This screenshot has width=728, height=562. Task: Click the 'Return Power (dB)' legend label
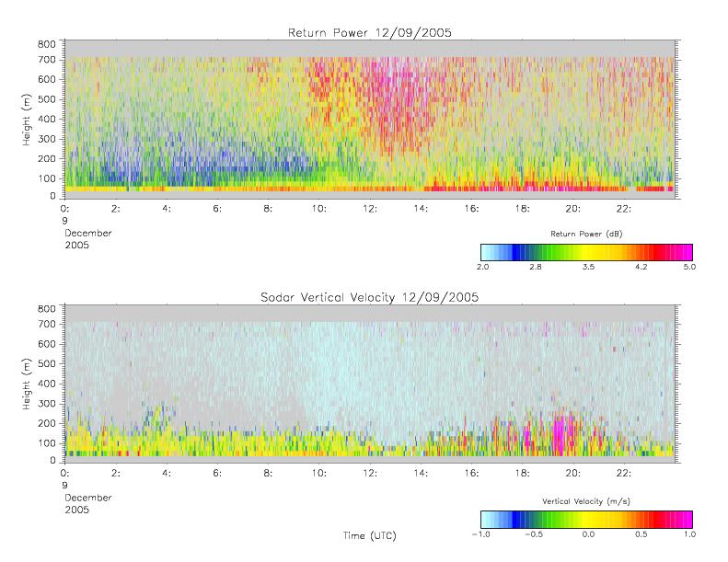coord(586,234)
